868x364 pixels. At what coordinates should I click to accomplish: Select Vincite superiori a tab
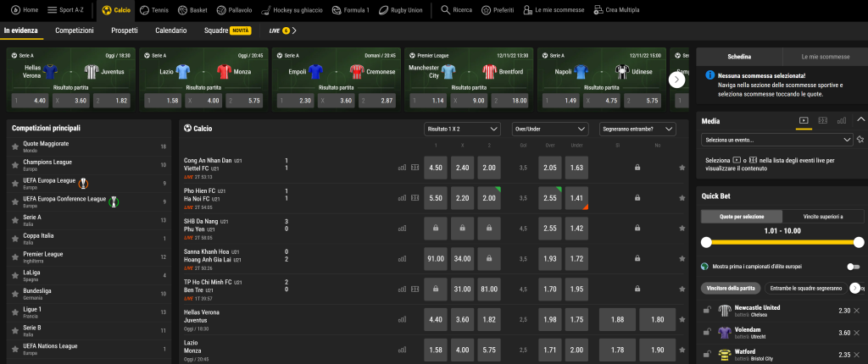point(823,217)
